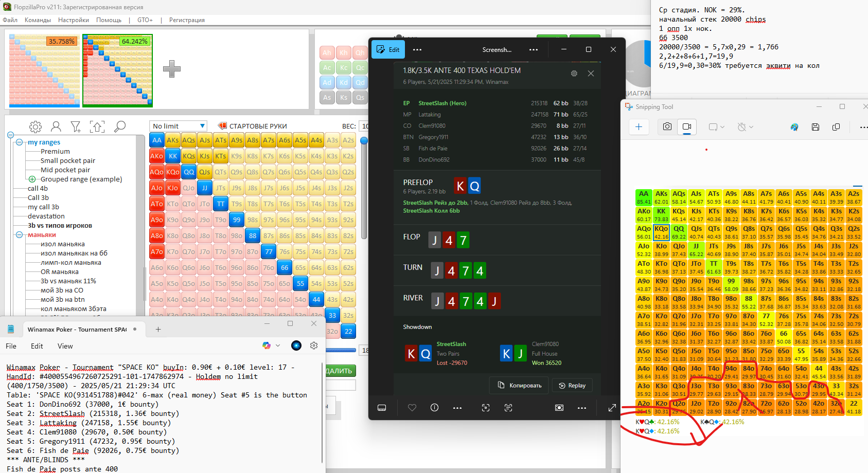Click the export upload-arrow icon in FlopzillaPro
This screenshot has width=868, height=473.
(97, 126)
